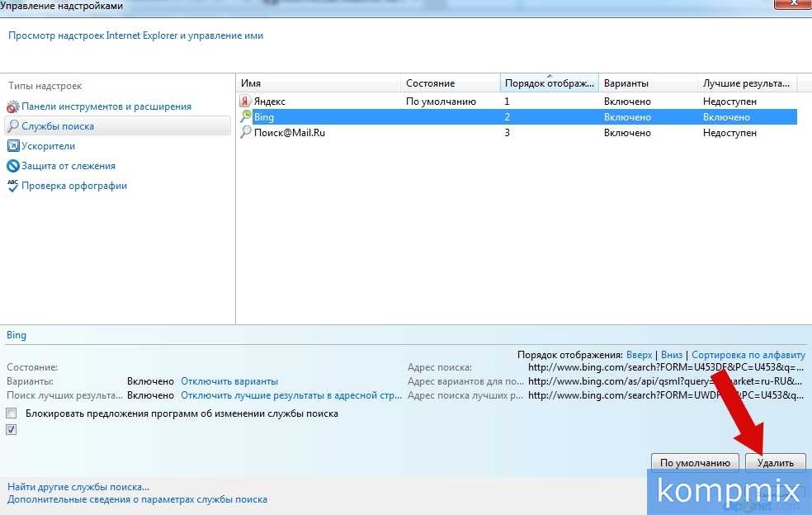Sort list by Варианты column header
The height and width of the screenshot is (515, 812).
[x=648, y=83]
